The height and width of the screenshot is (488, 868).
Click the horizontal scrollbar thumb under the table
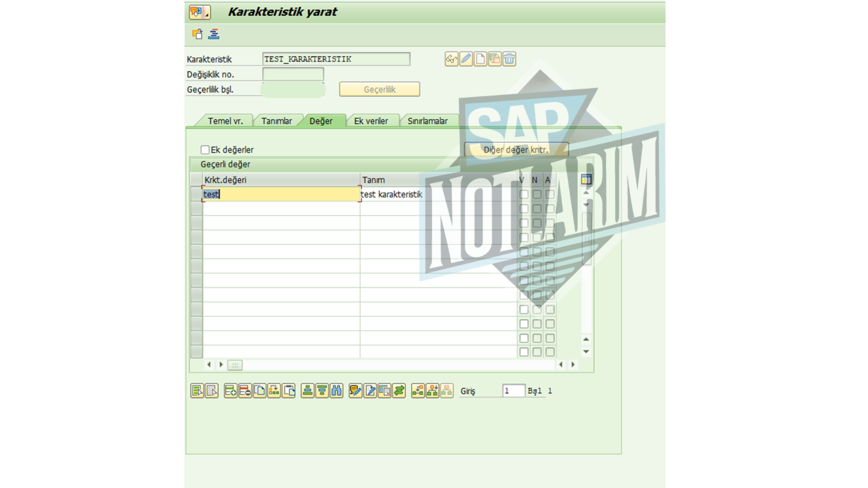[x=235, y=365]
